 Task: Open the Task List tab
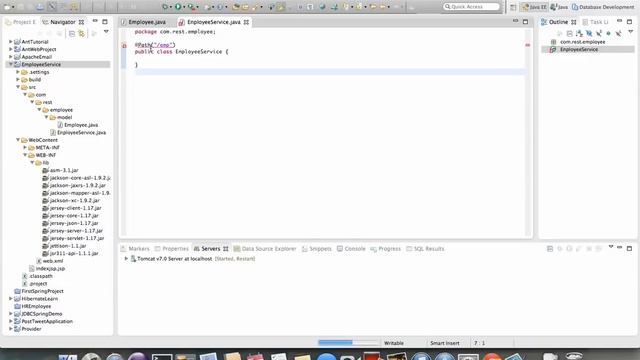coord(596,22)
